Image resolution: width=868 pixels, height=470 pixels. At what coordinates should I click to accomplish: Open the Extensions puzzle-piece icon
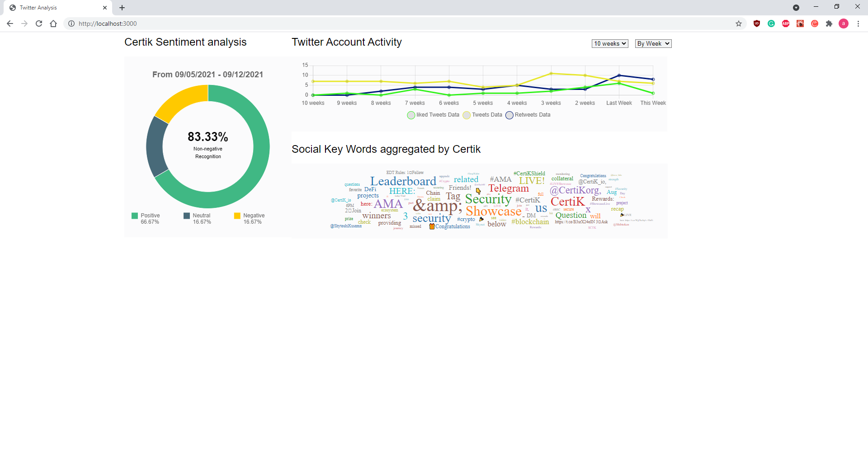(x=830, y=23)
